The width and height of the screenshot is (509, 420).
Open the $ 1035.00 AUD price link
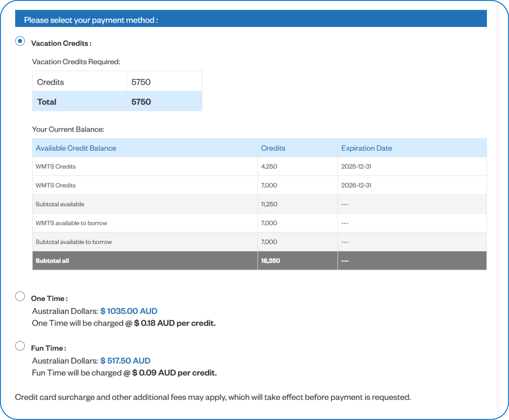[x=129, y=311]
